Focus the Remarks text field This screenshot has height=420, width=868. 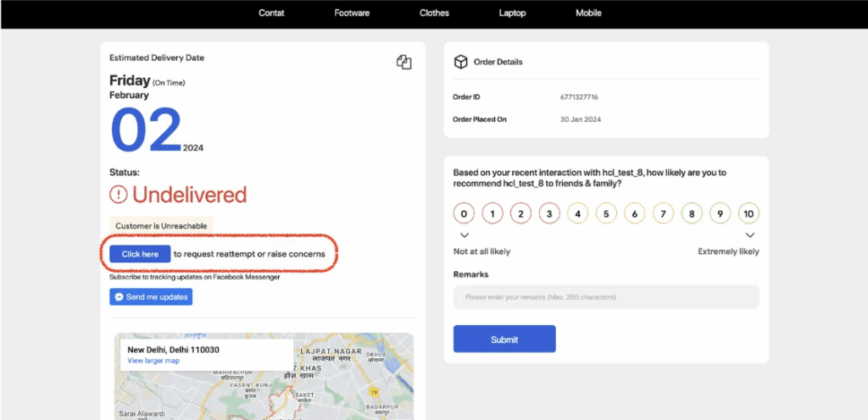(606, 297)
